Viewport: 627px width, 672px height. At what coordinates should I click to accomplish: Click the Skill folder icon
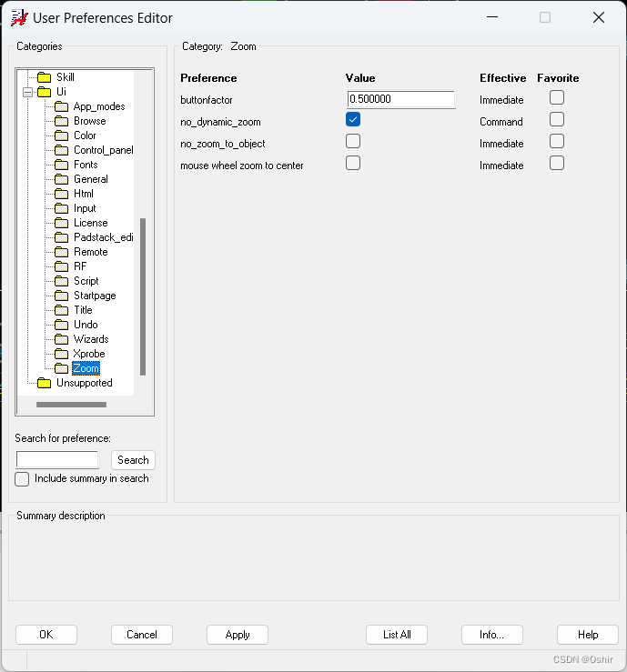pos(44,77)
